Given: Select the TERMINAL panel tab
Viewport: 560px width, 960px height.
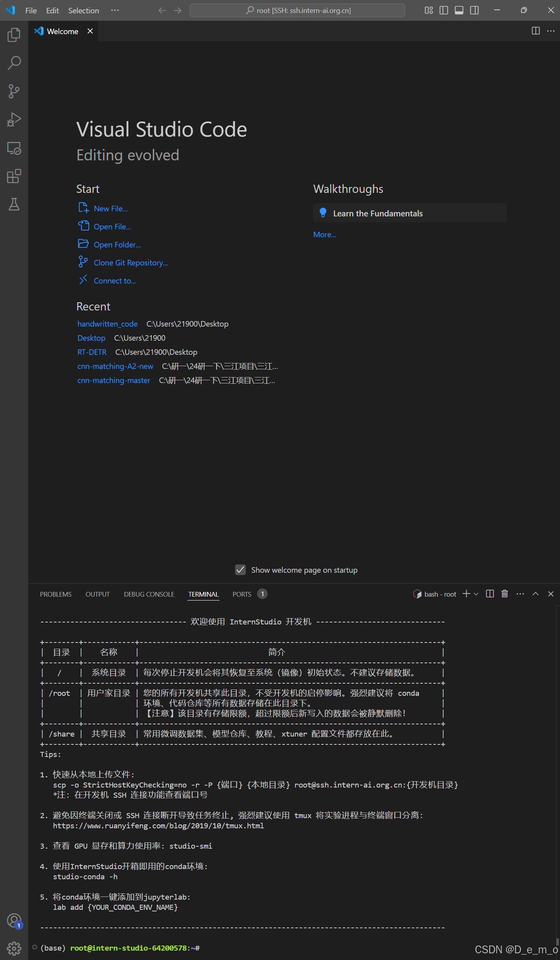Looking at the screenshot, I should (203, 594).
